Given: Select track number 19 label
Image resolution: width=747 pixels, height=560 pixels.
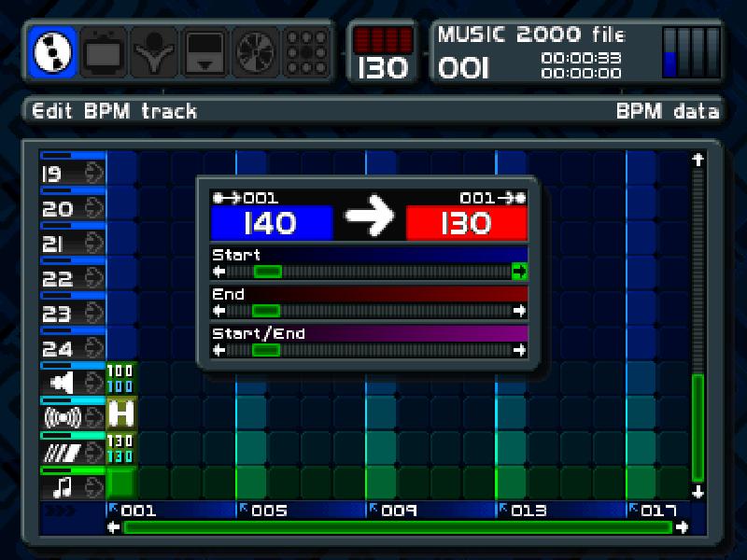Looking at the screenshot, I should (51, 175).
